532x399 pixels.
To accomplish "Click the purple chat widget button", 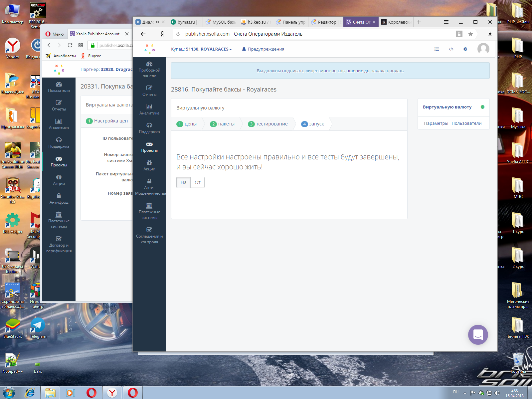I will pos(478,334).
